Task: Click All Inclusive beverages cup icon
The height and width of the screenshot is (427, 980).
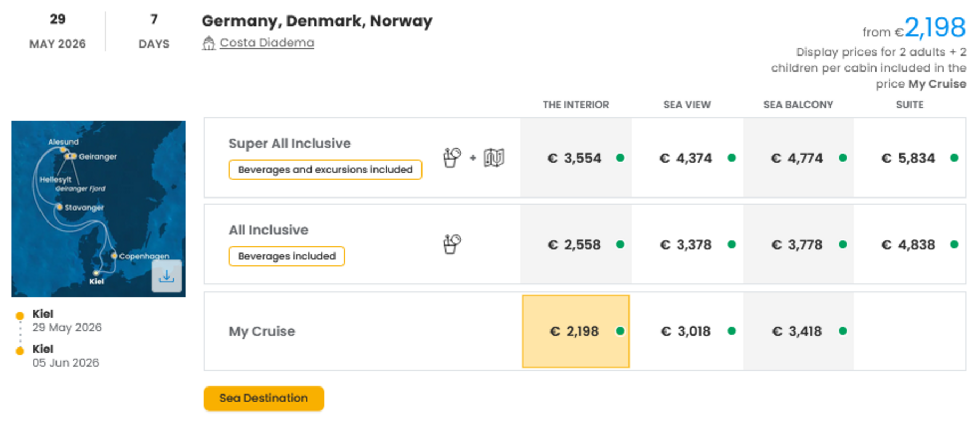Action: 452,244
